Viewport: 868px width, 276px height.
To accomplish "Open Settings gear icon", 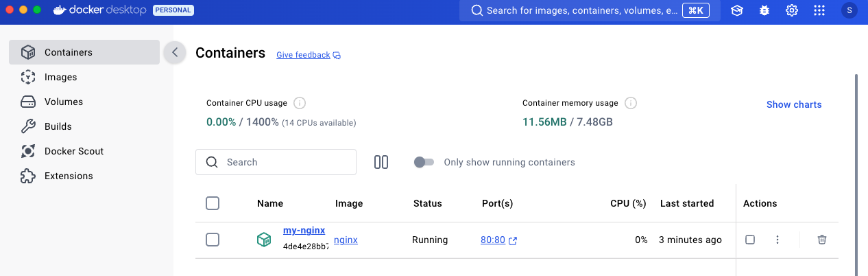I will [792, 11].
